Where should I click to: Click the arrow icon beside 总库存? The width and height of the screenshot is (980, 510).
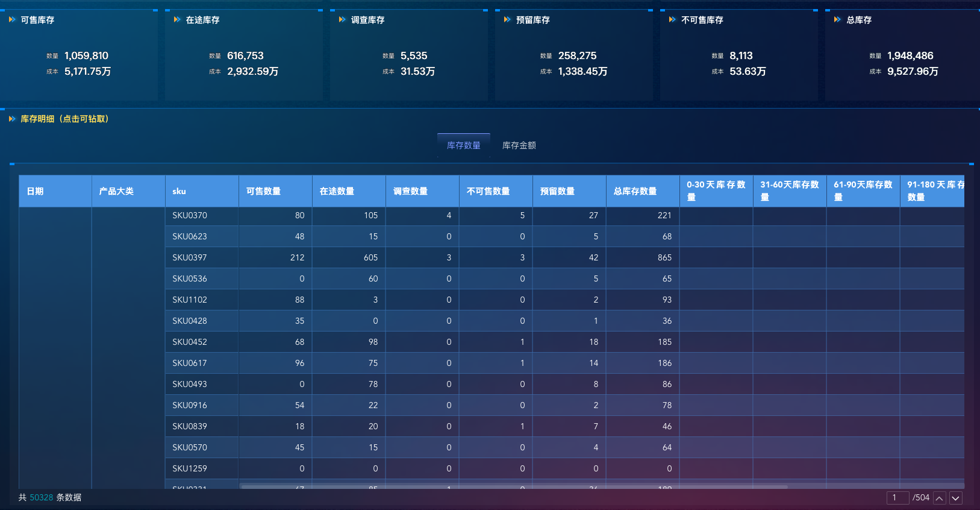[x=837, y=20]
